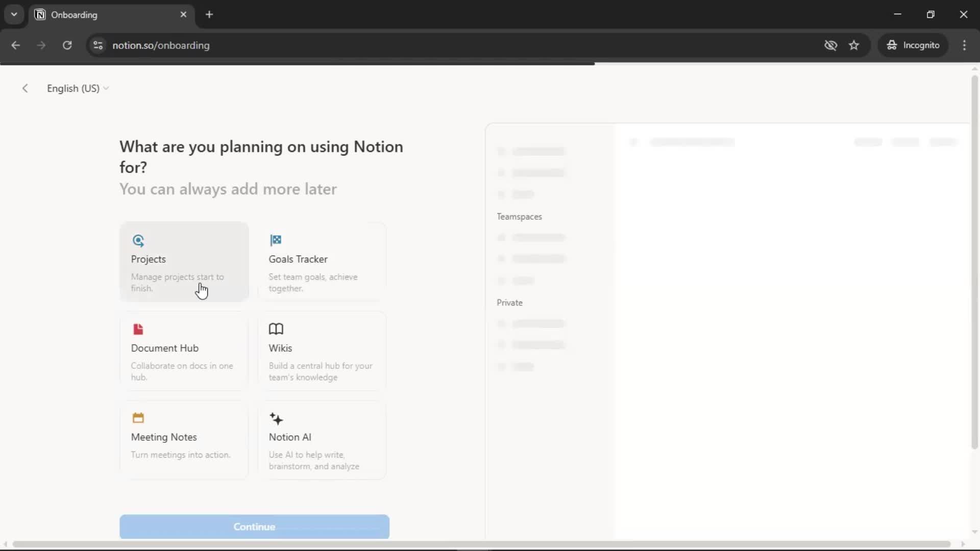Select the Meeting Notes card
This screenshot has width=980, height=551.
[x=184, y=440]
